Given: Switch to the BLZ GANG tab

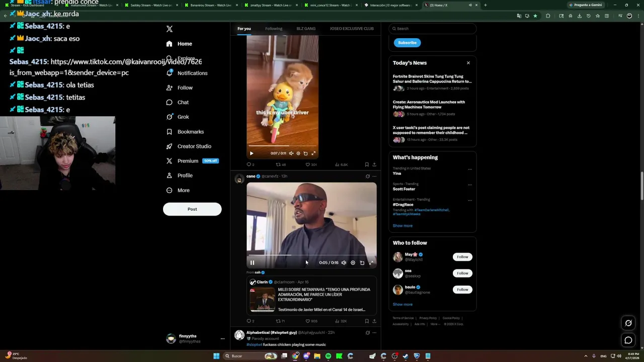Looking at the screenshot, I should point(306,29).
